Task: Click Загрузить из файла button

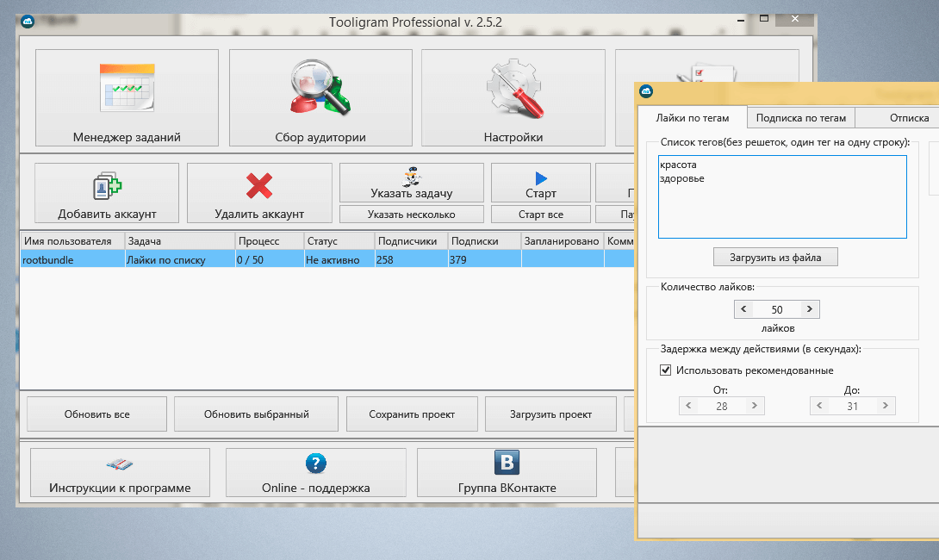Action: click(775, 258)
